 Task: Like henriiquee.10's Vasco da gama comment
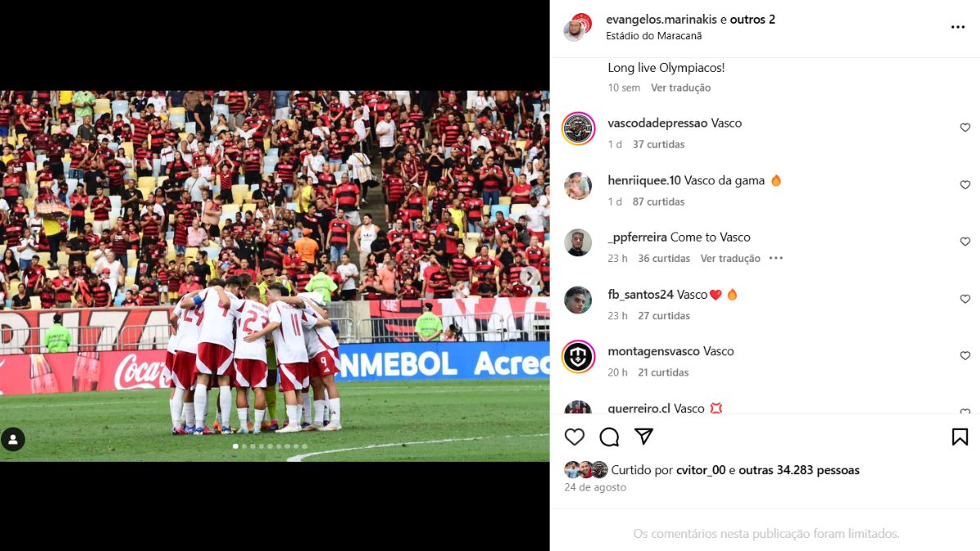[x=964, y=185]
